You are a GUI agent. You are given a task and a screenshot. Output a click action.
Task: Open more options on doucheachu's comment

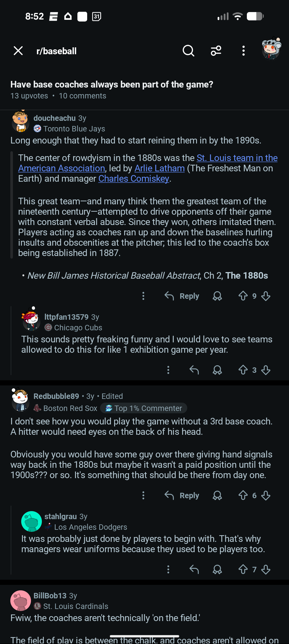tap(143, 296)
